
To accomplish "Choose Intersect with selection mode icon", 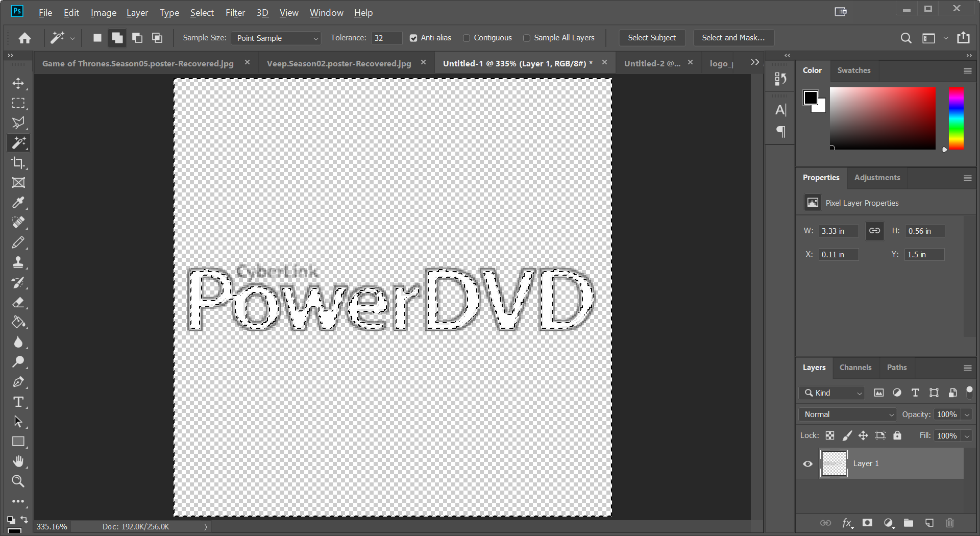I will click(157, 38).
